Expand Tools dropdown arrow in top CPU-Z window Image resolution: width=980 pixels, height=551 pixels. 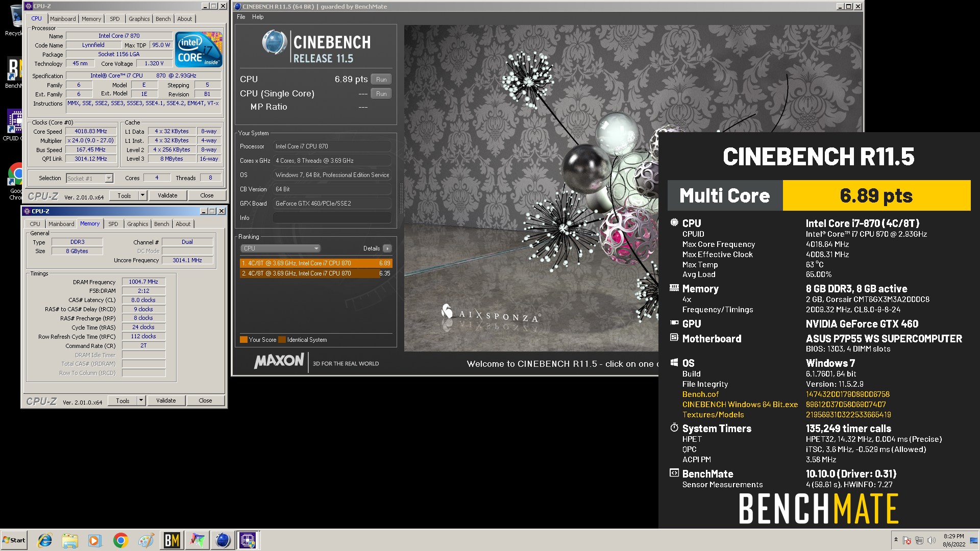[x=143, y=195]
